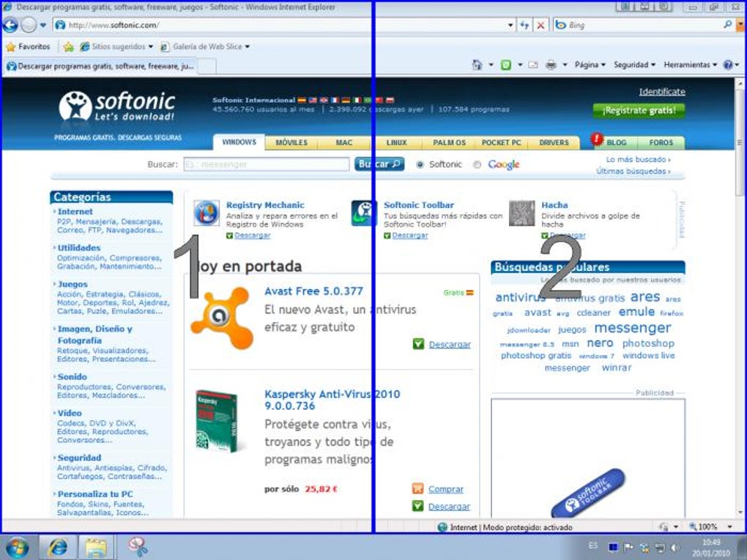747x560 pixels.
Task: Open the FOROS tab
Action: coord(661,143)
